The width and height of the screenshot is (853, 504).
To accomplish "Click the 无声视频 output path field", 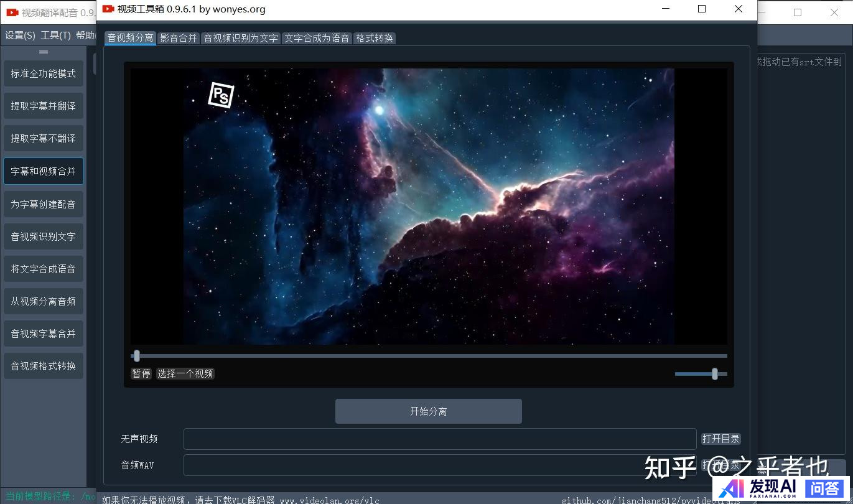I will [439, 439].
